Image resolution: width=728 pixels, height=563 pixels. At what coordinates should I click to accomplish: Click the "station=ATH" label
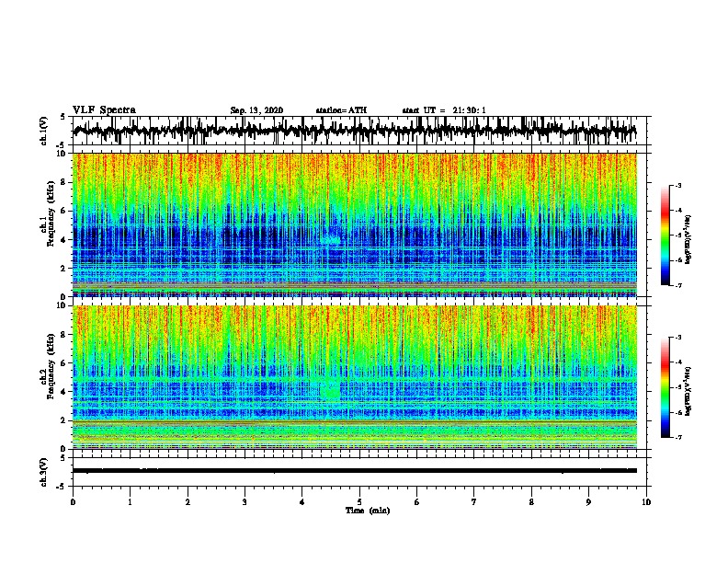coord(341,110)
